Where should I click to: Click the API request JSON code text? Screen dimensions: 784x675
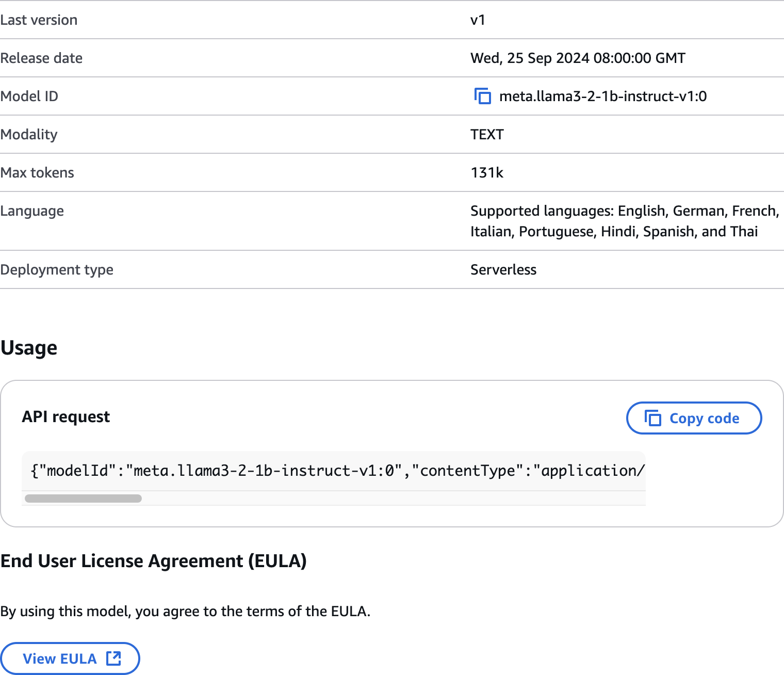tap(338, 471)
